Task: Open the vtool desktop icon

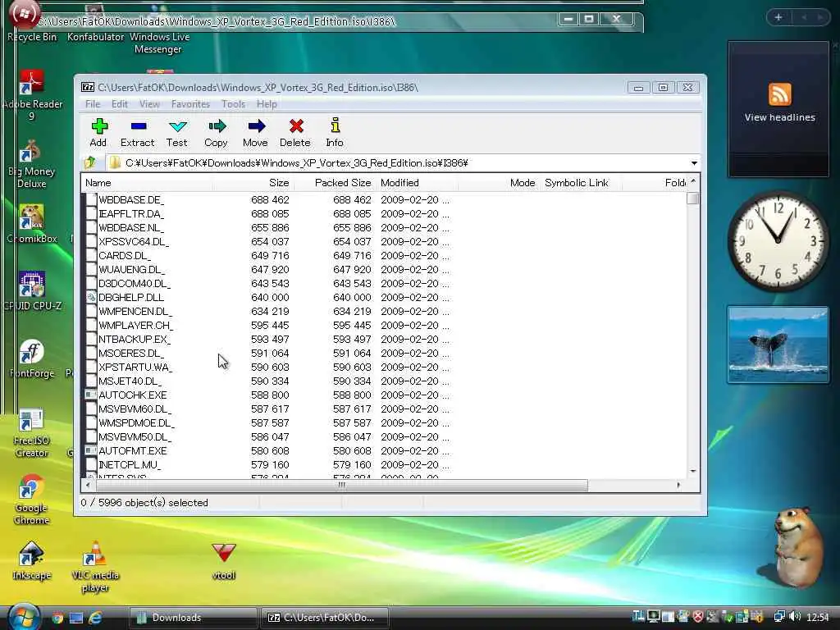Action: pyautogui.click(x=224, y=560)
